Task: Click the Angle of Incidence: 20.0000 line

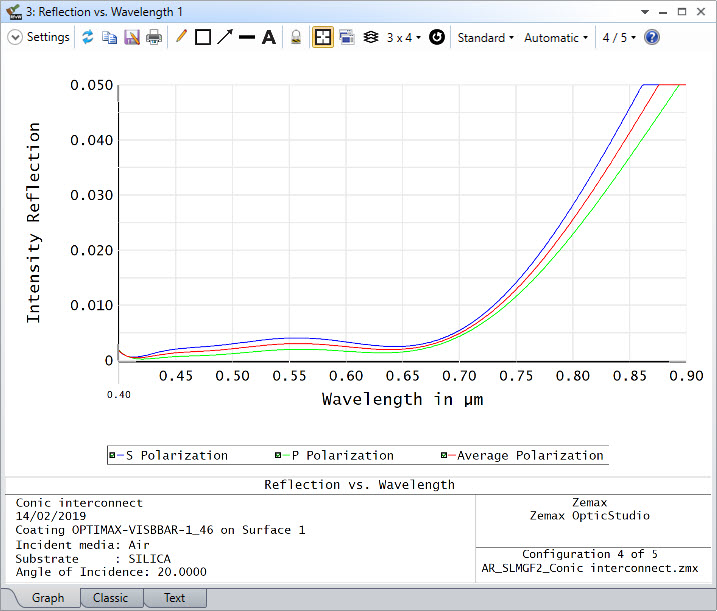Action: click(111, 572)
